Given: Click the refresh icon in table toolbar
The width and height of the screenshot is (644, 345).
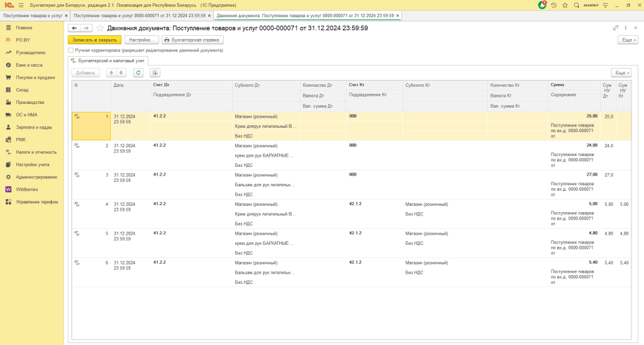Looking at the screenshot, I should coord(138,72).
